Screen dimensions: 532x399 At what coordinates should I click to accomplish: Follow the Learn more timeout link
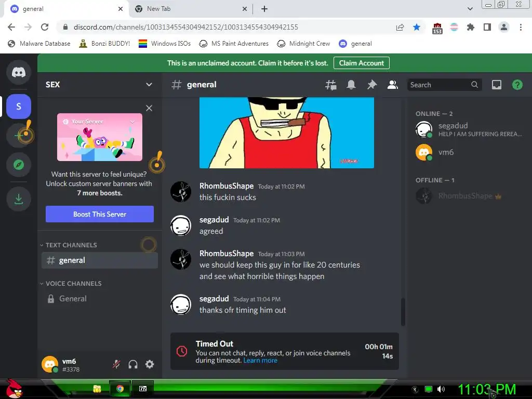click(x=260, y=361)
